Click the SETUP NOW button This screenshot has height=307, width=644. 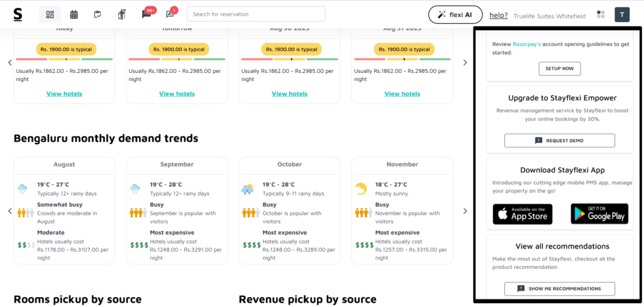(559, 69)
